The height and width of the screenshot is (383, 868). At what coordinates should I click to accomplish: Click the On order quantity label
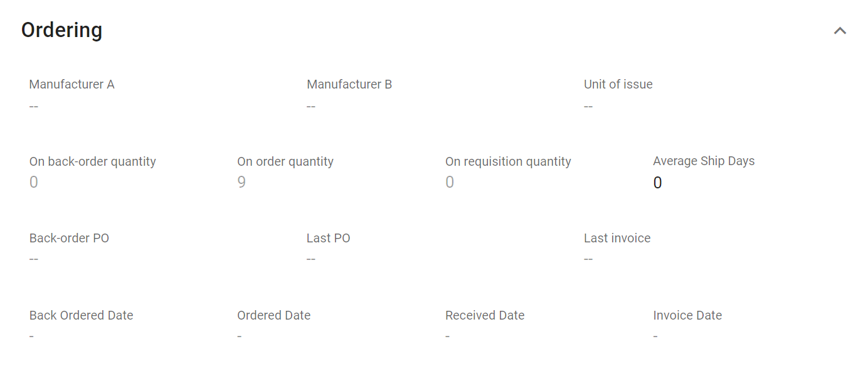pyautogui.click(x=285, y=161)
